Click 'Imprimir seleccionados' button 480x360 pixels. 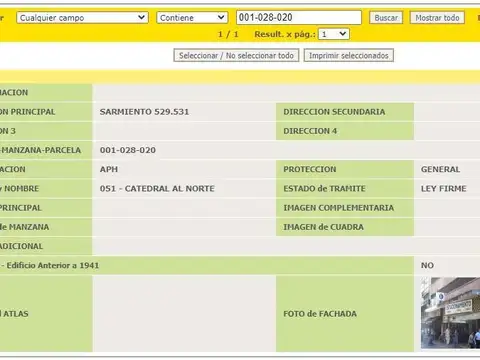(349, 55)
